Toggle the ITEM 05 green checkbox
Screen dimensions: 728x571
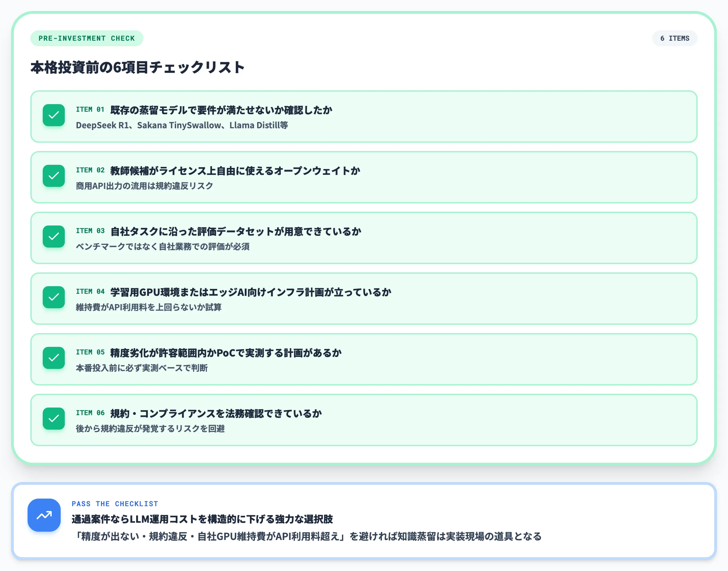[54, 358]
